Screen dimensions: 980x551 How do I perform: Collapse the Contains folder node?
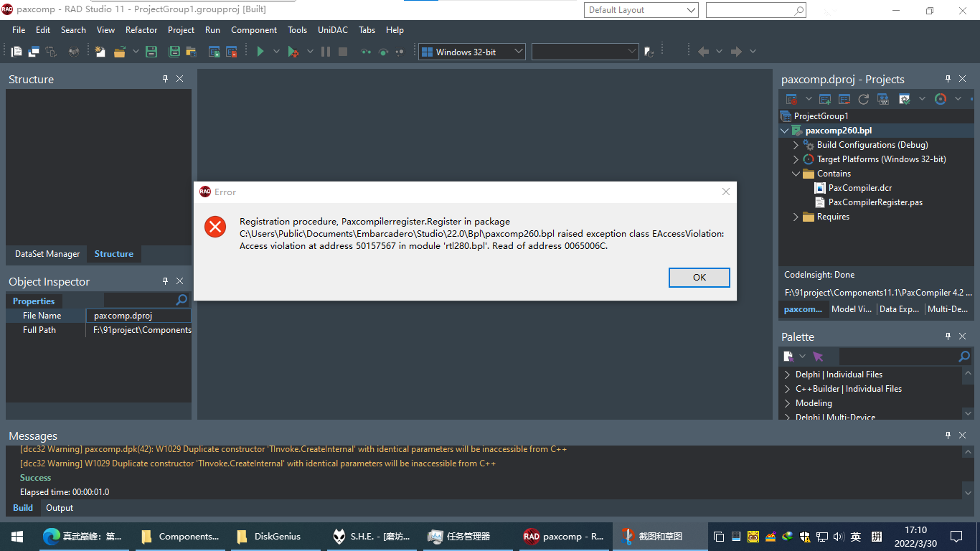[x=796, y=174]
